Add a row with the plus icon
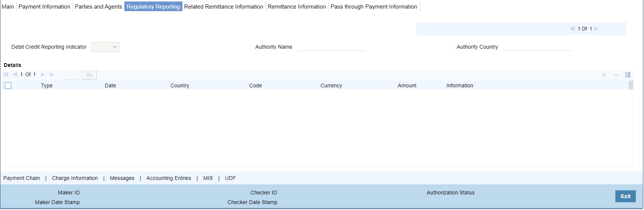Viewport: 644px width, 210px height. pyautogui.click(x=604, y=75)
